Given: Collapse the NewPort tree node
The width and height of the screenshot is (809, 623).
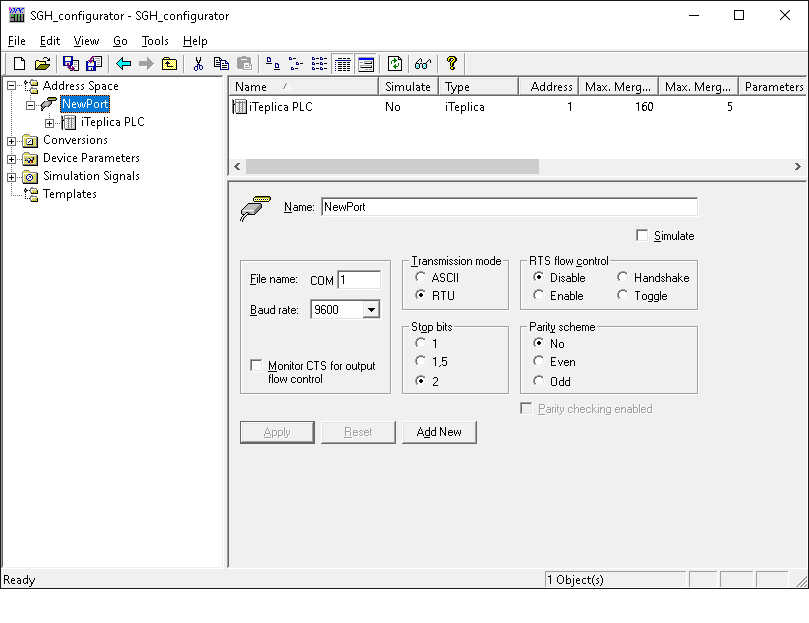Looking at the screenshot, I should click(x=30, y=105).
